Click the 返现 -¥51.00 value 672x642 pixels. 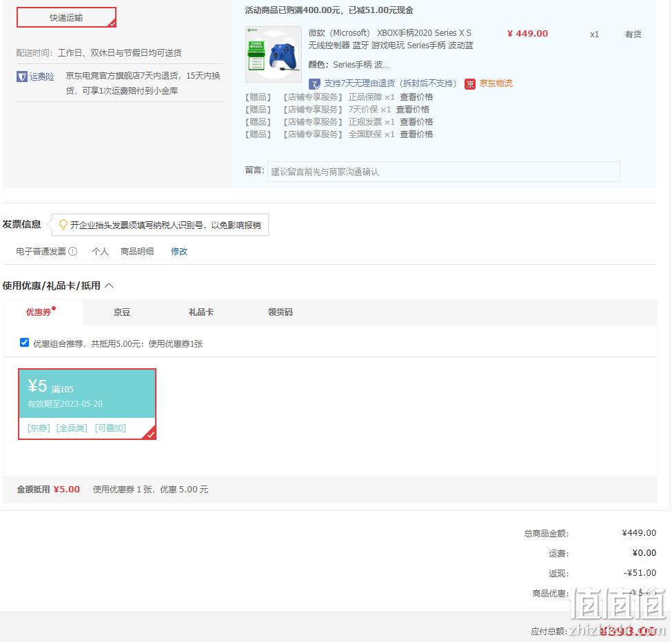(640, 572)
